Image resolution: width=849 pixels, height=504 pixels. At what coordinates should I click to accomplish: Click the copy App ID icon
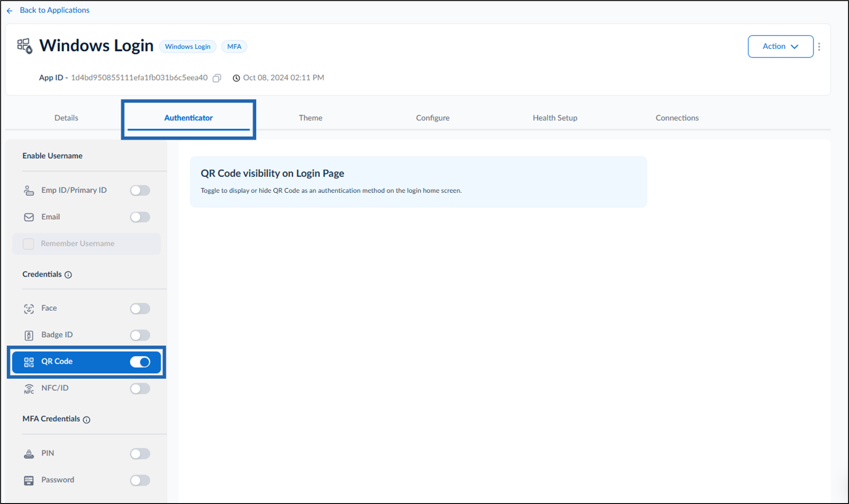tap(217, 78)
